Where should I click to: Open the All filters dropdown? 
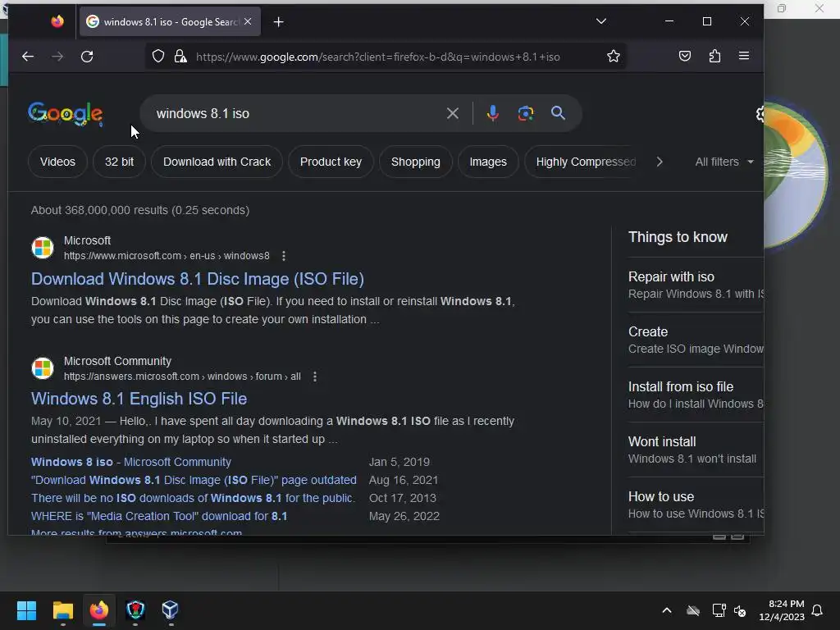[724, 162]
